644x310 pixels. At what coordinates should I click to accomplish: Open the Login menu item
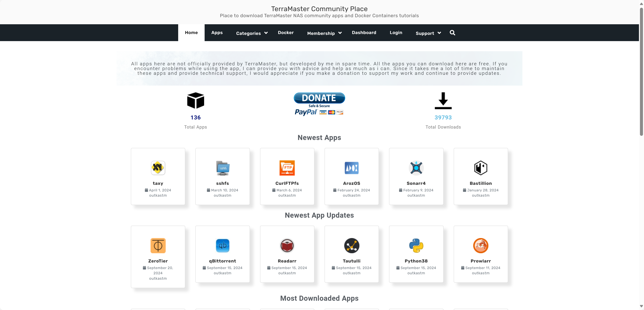click(396, 33)
